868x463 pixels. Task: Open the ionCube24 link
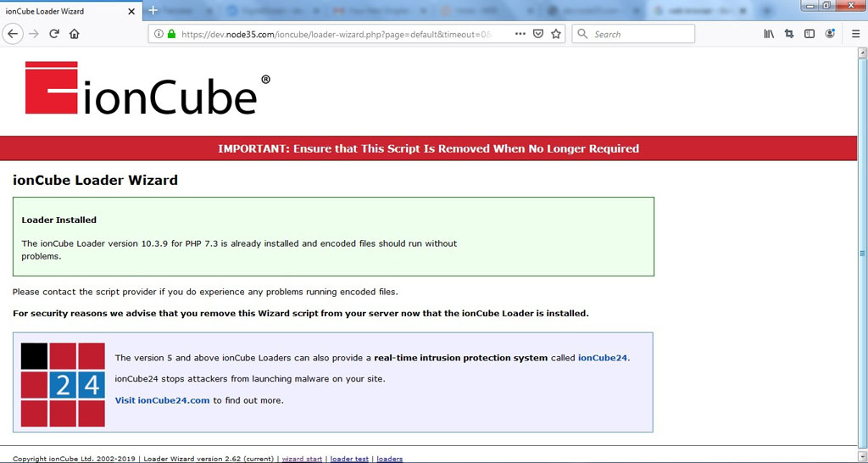(603, 358)
